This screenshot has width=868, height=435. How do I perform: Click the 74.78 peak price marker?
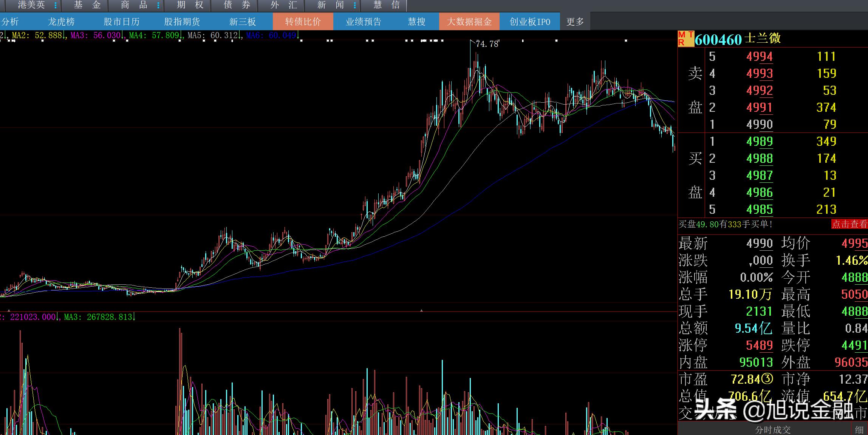pyautogui.click(x=487, y=44)
